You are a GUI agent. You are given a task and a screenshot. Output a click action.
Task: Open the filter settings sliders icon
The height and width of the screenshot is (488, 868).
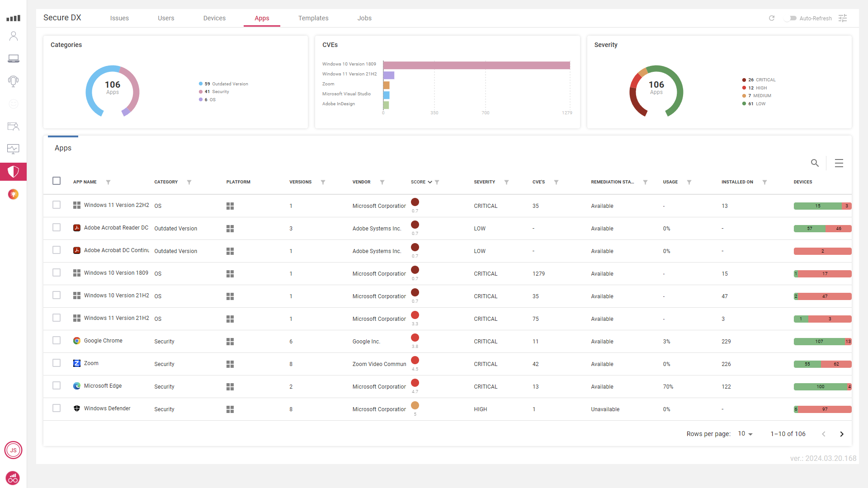pos(843,18)
